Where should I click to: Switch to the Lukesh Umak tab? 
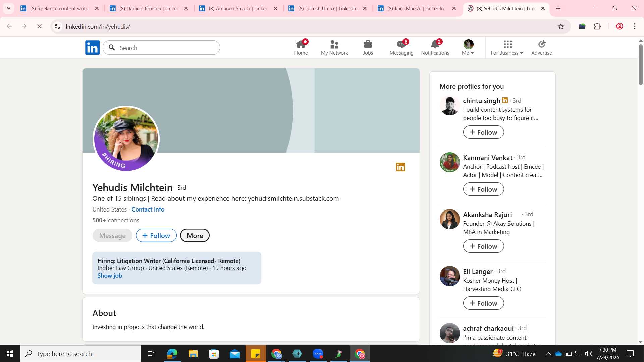(x=327, y=8)
